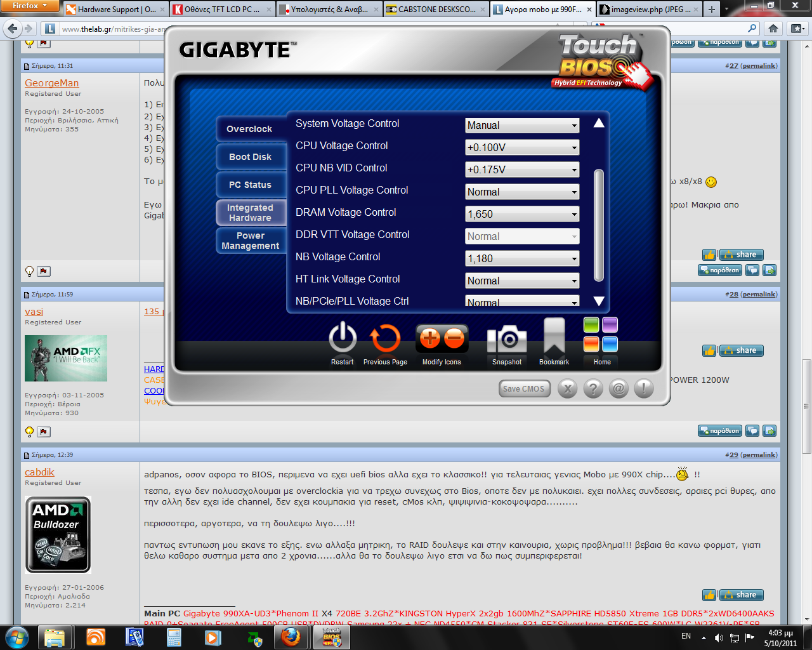Image resolution: width=812 pixels, height=650 pixels.
Task: Click the volume speaker tray icon
Action: click(x=719, y=637)
